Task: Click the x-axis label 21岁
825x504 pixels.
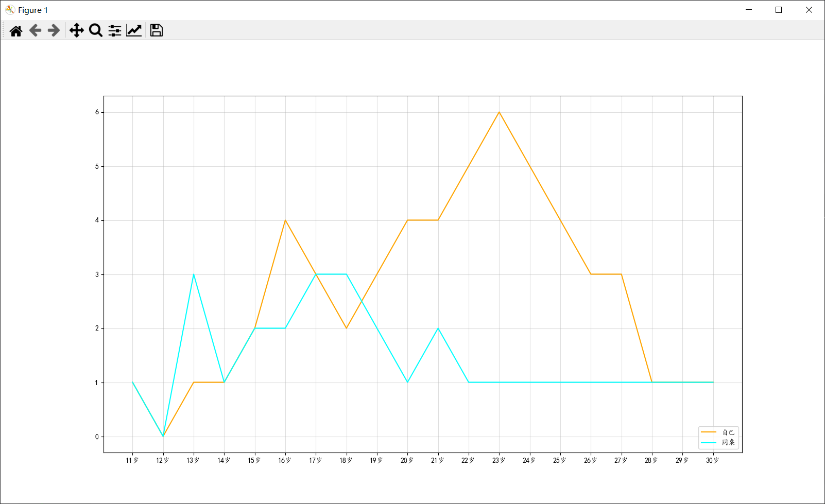Action: [438, 460]
